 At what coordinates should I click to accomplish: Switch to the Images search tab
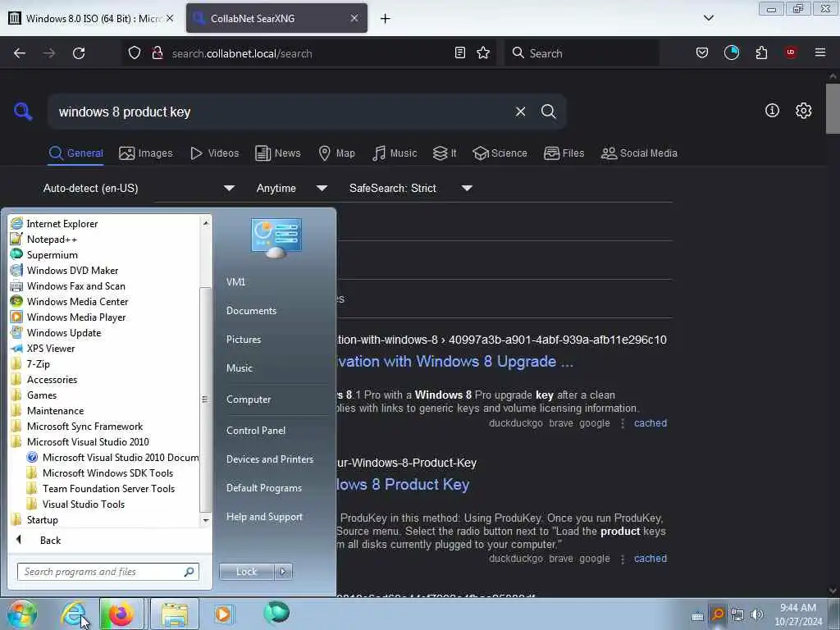point(146,153)
